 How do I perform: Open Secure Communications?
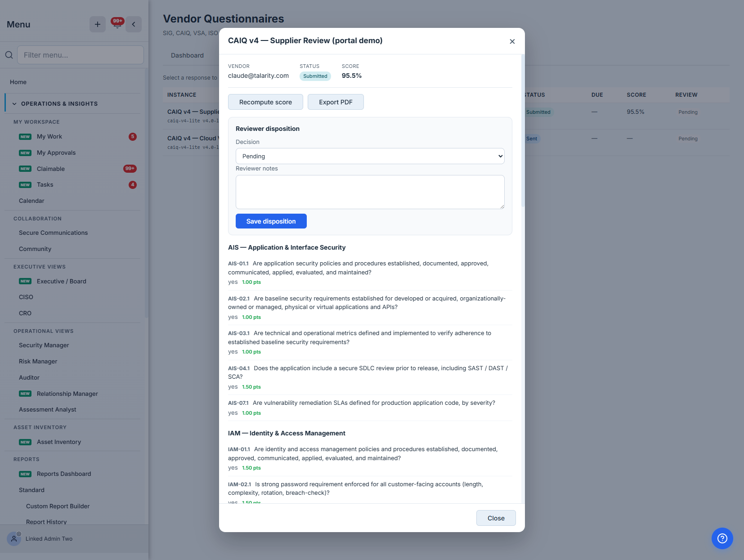(x=53, y=233)
